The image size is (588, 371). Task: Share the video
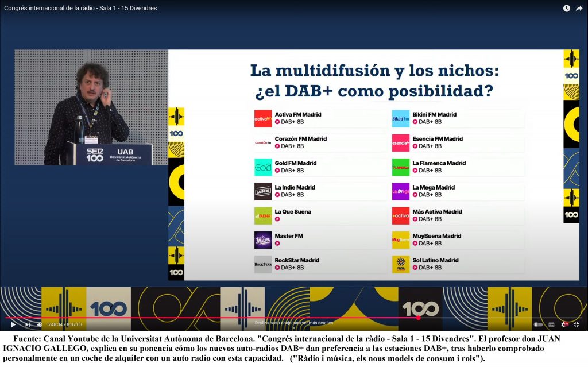579,8
